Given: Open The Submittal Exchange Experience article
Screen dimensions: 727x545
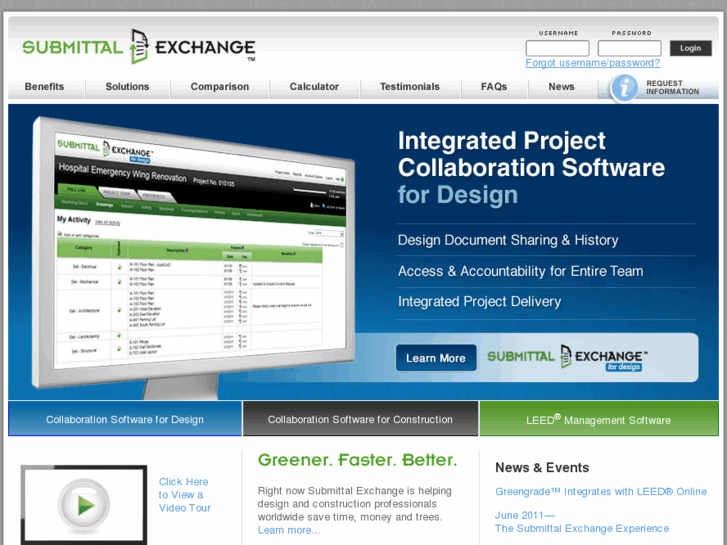Looking at the screenshot, I should point(582,528).
